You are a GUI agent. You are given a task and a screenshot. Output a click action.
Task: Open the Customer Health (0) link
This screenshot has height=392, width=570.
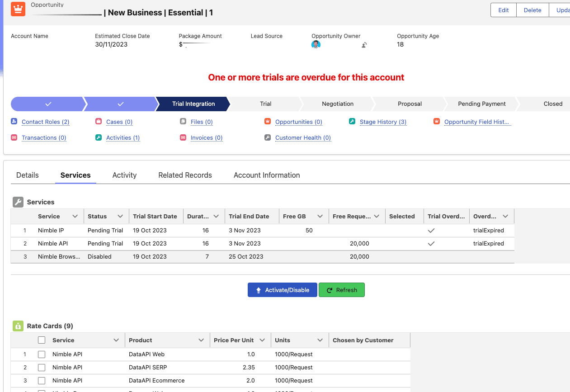click(303, 138)
